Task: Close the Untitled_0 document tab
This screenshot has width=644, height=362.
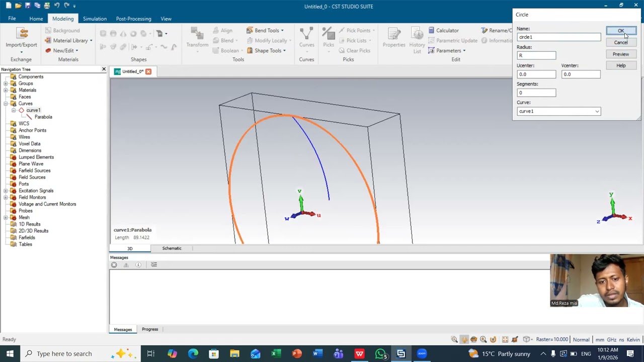Action: 148,71
